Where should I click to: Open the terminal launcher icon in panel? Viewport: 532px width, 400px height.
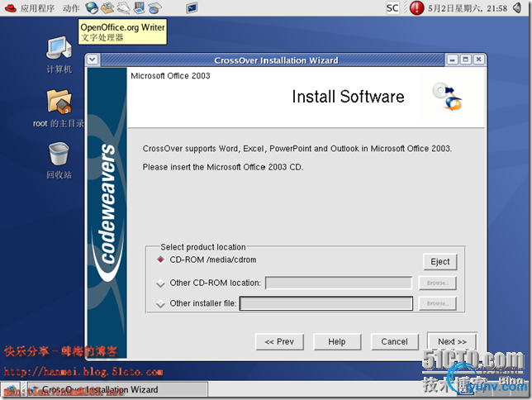192,7
